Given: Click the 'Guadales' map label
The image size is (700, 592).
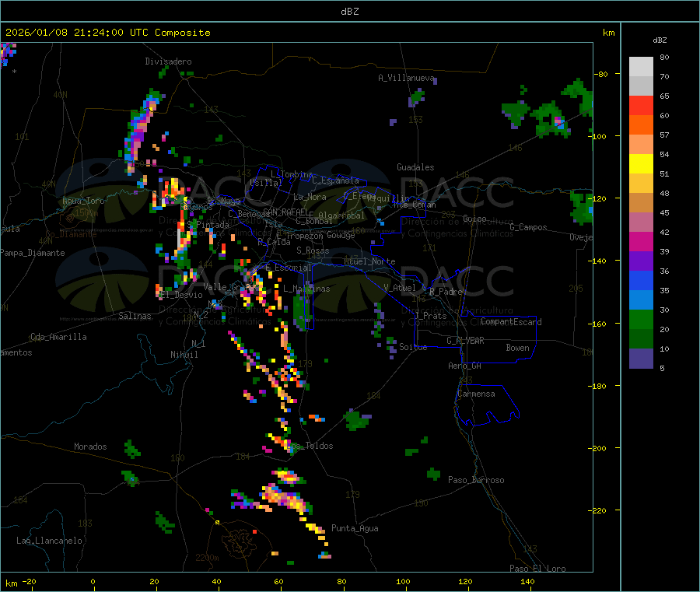Looking at the screenshot, I should (x=415, y=167).
